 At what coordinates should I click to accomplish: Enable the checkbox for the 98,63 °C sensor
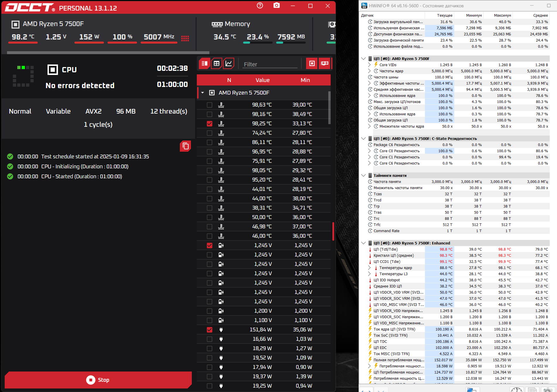tap(209, 105)
